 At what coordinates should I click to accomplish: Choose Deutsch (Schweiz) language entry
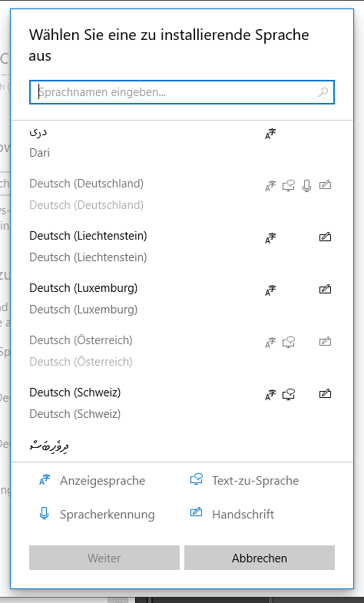[x=181, y=403]
